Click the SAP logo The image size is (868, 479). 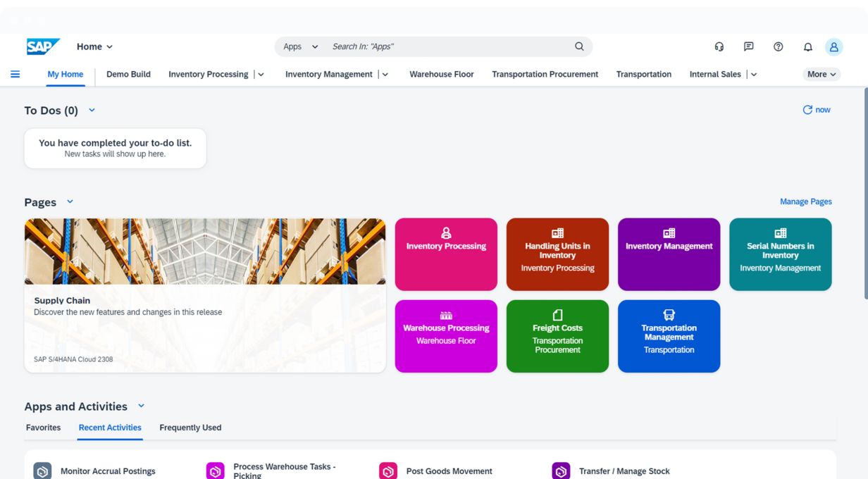43,46
